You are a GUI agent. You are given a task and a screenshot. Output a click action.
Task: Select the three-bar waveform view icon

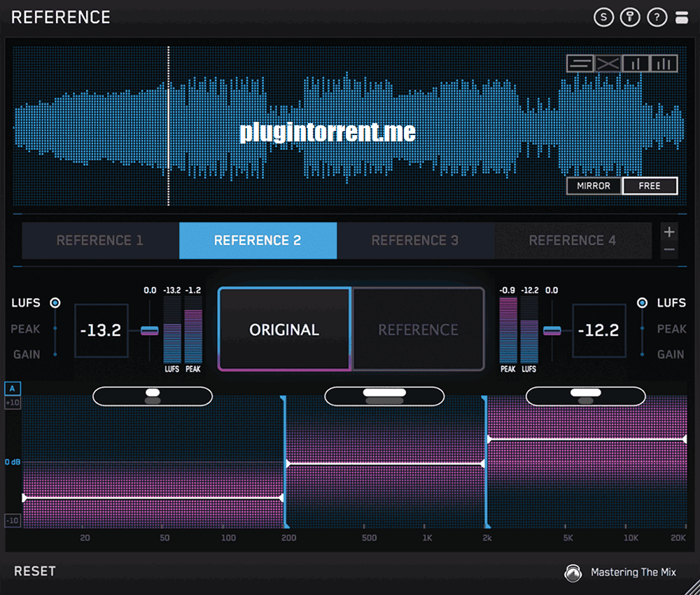[664, 64]
